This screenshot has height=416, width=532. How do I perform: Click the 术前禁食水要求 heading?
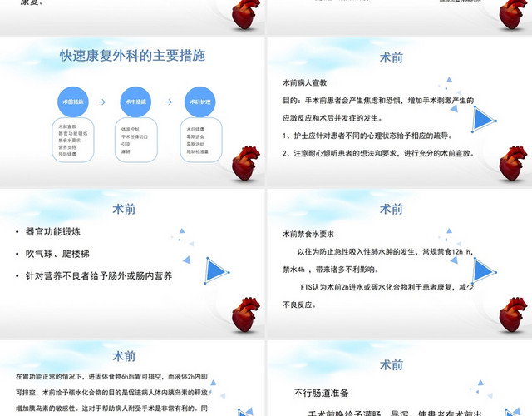click(308, 235)
